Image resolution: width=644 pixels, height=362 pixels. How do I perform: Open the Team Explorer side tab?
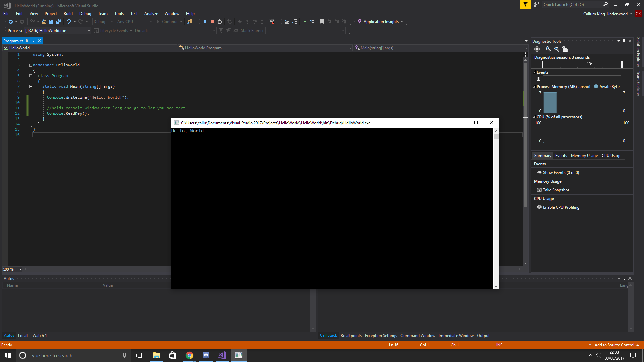[x=638, y=83]
